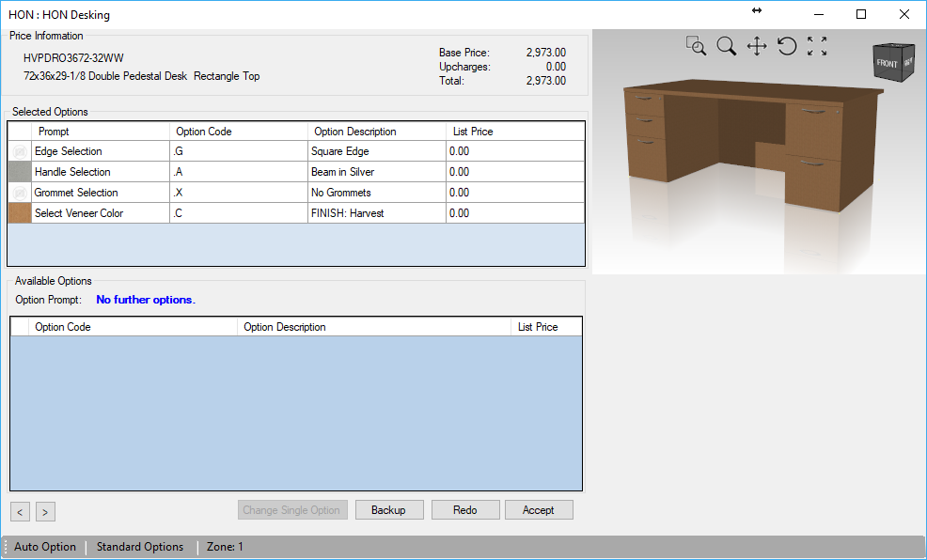Click Selected Options' Option Description header

coord(377,132)
